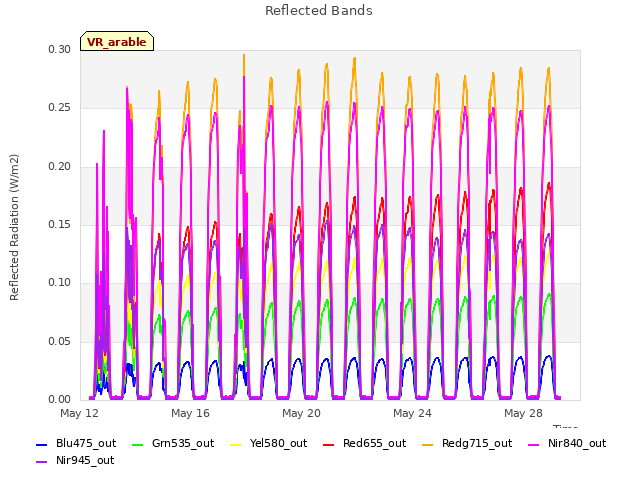Click the green Grn535_out legend color marker

(138, 444)
